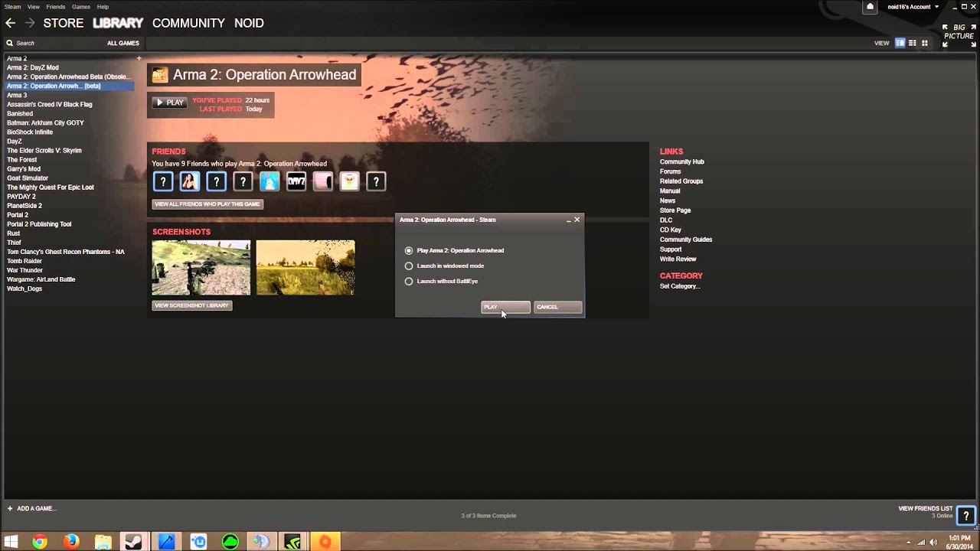
Task: Open the Steam menu
Action: pos(12,7)
